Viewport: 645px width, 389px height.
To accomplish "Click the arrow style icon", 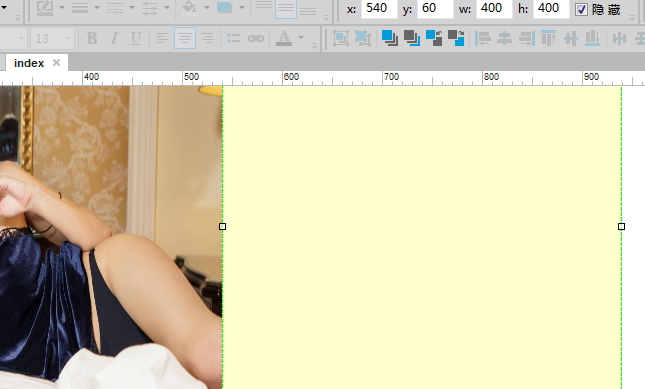I will click(150, 8).
